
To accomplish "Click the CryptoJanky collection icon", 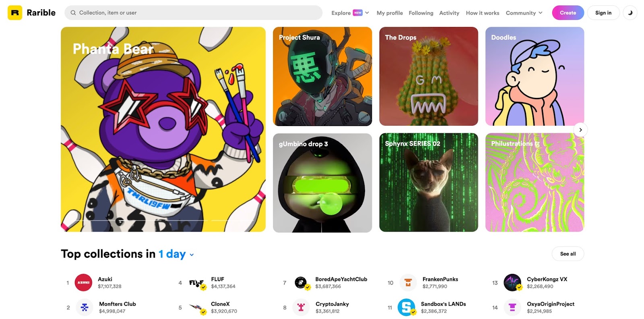I will 301,307.
